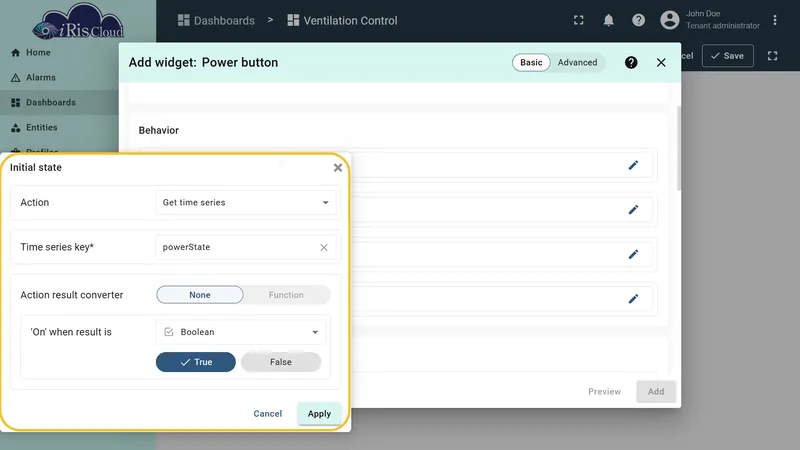Screen dimensions: 800x450
Task: Clear the Time series key field
Action: tap(323, 247)
